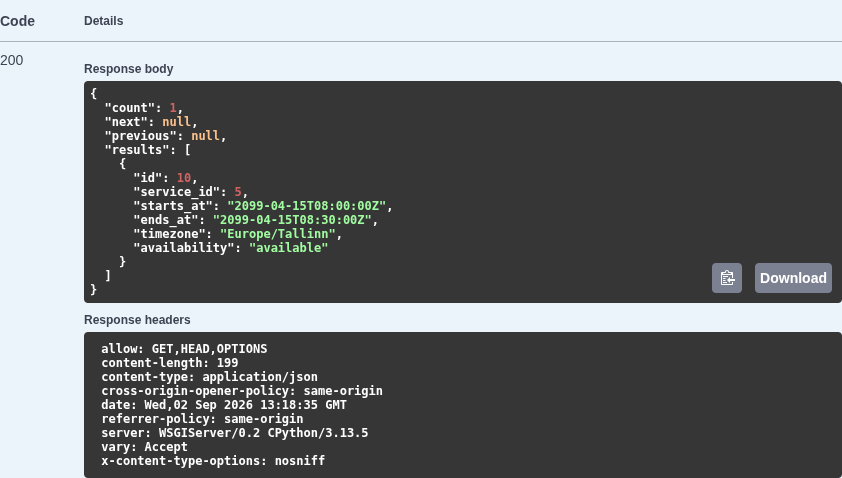
Task: Select the referrer-policy header line
Action: (202, 419)
